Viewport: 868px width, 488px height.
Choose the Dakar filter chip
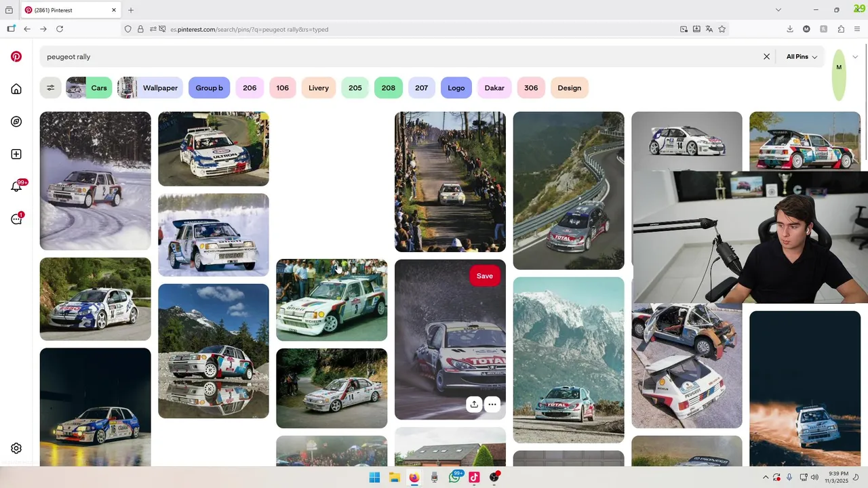click(494, 88)
